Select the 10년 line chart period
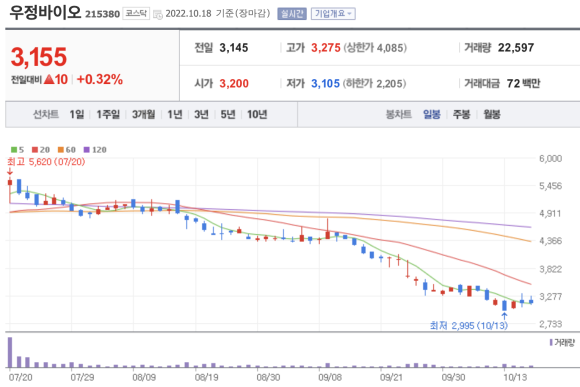The width and height of the screenshot is (580, 387). click(x=257, y=114)
